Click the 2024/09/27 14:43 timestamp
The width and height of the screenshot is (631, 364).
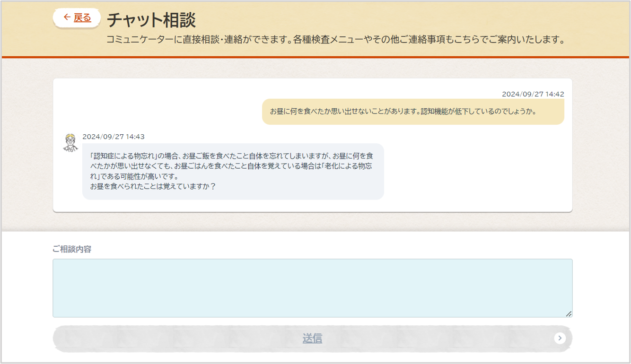coord(114,137)
